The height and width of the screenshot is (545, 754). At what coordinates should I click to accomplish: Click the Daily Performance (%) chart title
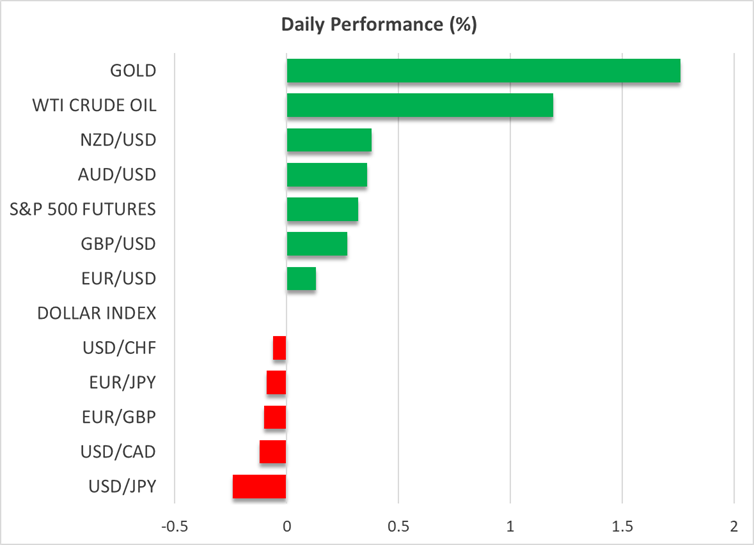(x=378, y=24)
